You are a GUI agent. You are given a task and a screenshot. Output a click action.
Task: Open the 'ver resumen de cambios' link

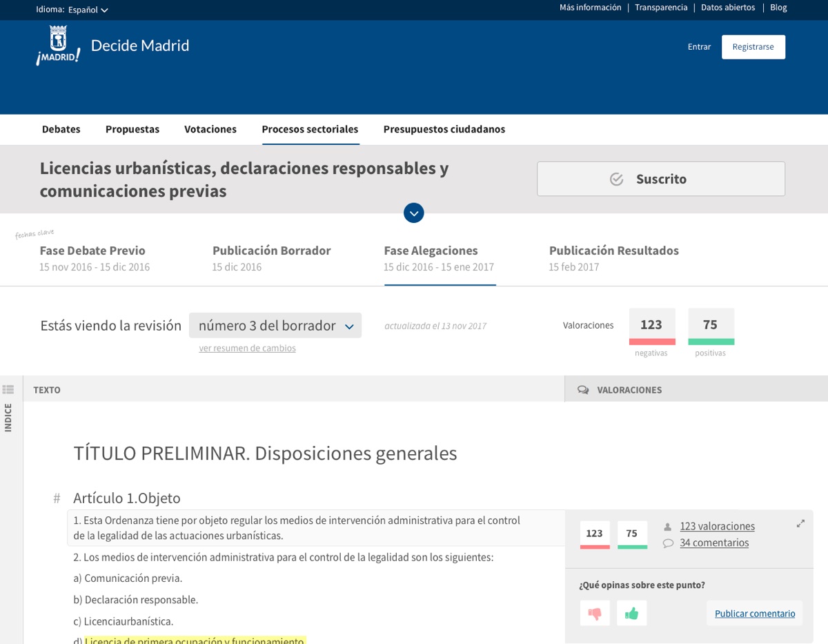coord(247,349)
